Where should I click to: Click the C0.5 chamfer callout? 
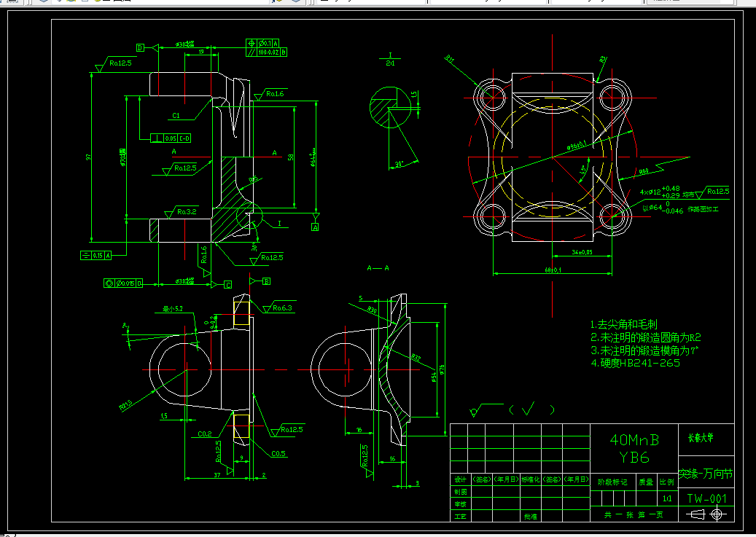click(278, 454)
